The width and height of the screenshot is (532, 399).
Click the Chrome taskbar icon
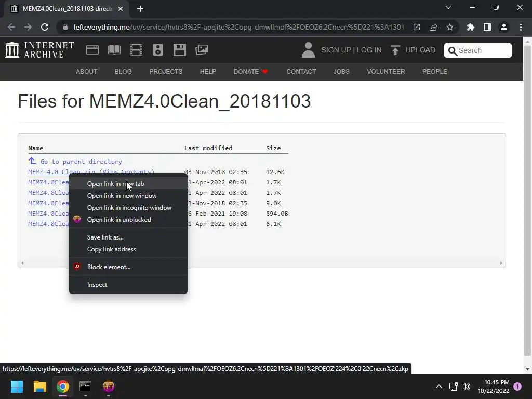63,387
